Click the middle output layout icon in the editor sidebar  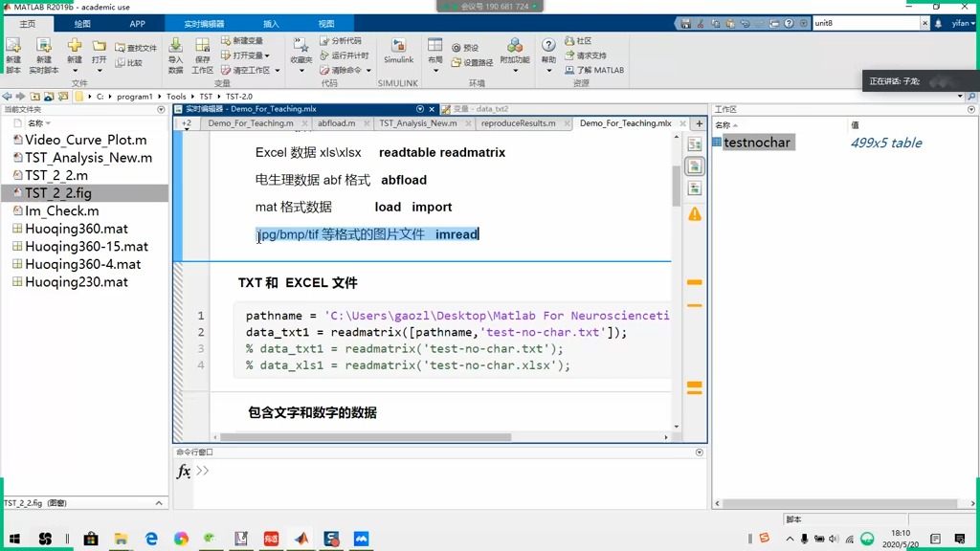pyautogui.click(x=695, y=166)
